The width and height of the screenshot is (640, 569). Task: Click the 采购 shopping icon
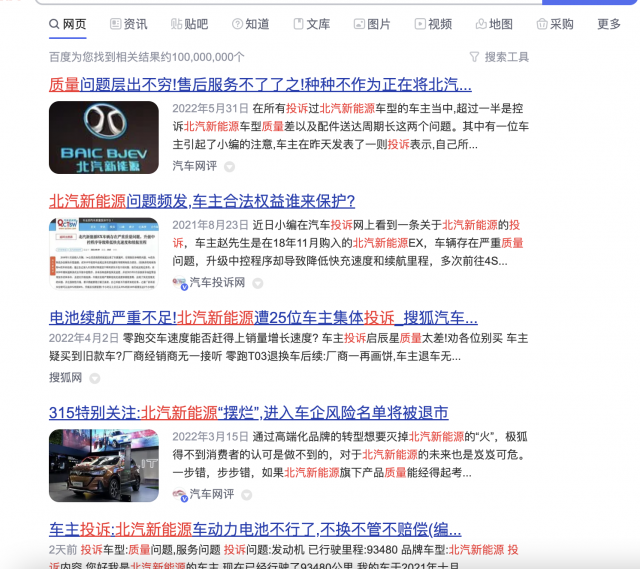(x=542, y=24)
